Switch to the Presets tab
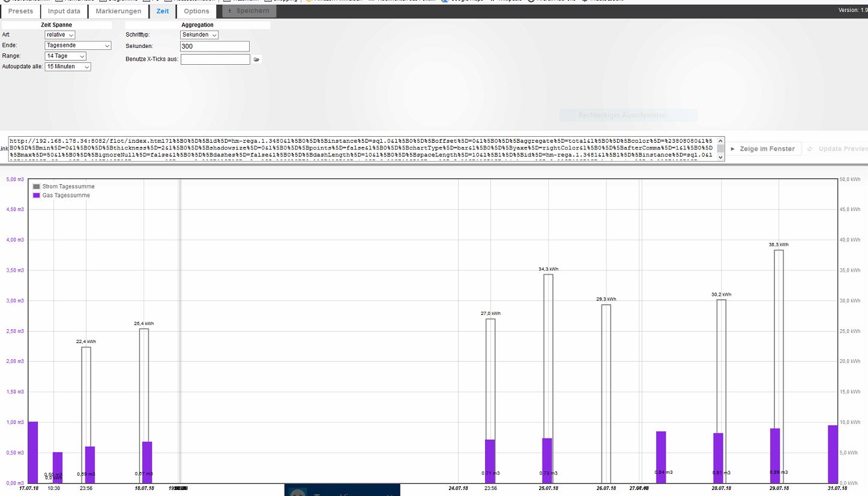This screenshot has width=868, height=496. pos(21,11)
